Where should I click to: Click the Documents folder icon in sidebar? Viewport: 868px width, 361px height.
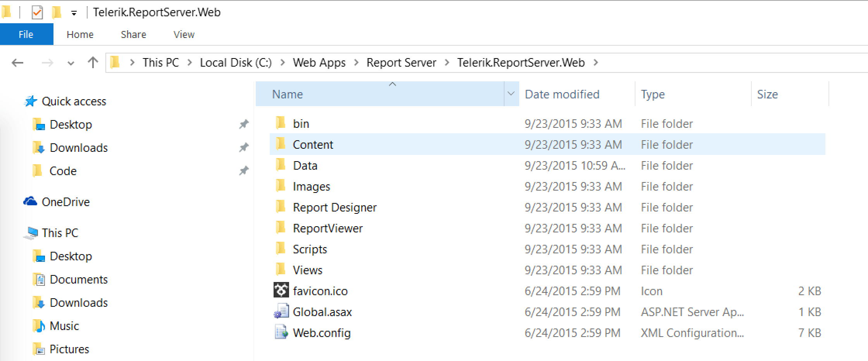[39, 279]
